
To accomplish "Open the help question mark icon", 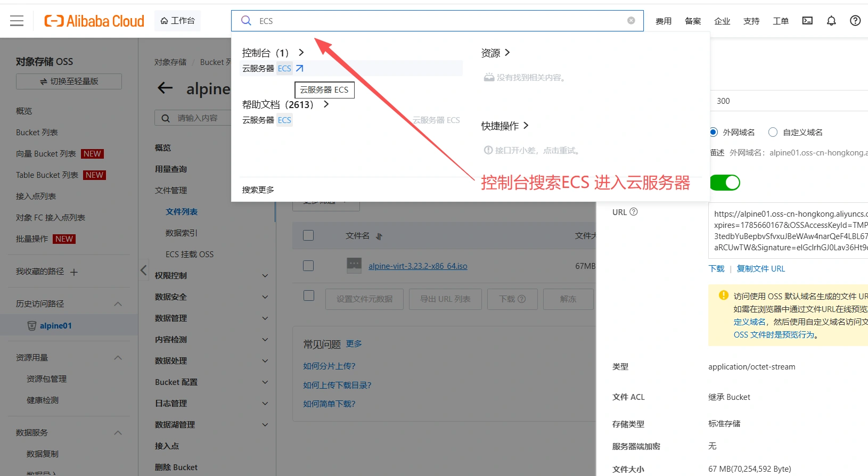I will [855, 21].
